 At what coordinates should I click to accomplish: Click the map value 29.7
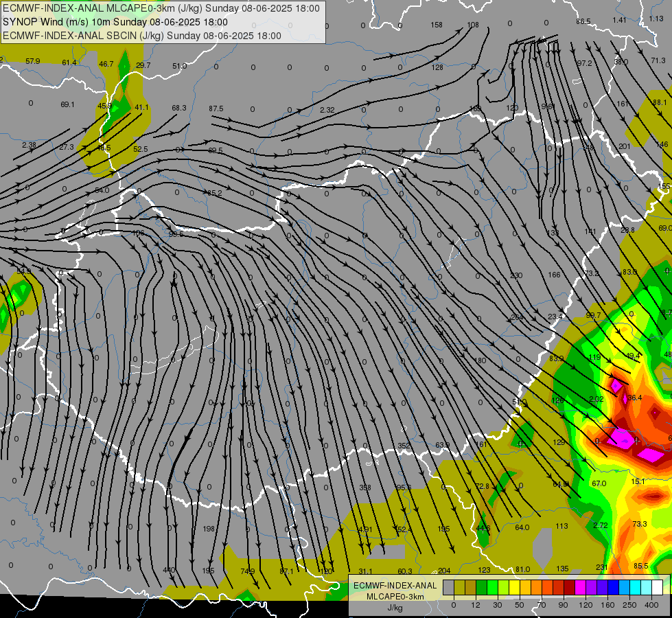[x=143, y=65]
